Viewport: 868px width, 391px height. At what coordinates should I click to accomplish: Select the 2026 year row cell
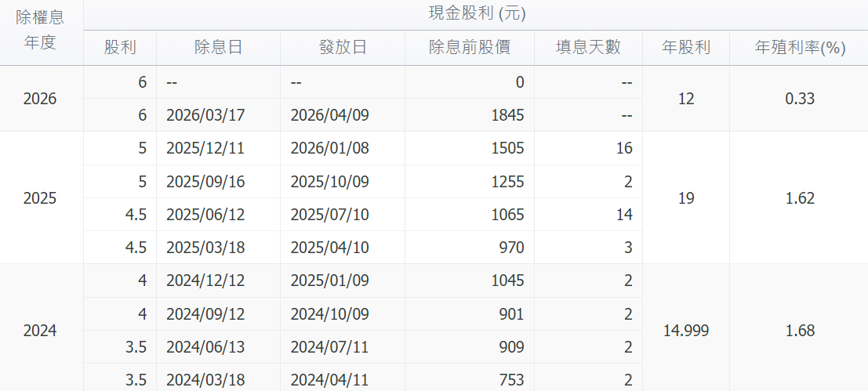click(x=40, y=99)
